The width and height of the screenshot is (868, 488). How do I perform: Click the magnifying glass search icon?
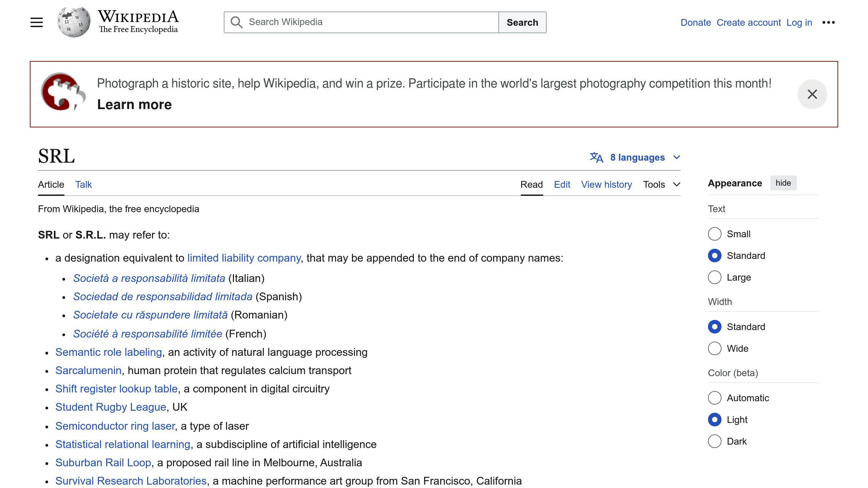pos(236,22)
